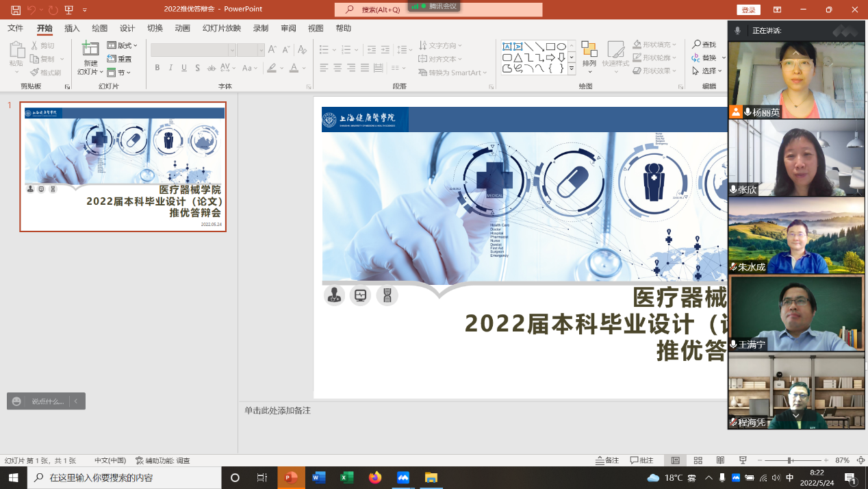
Task: Open reading view from the status bar
Action: pyautogui.click(x=720, y=460)
